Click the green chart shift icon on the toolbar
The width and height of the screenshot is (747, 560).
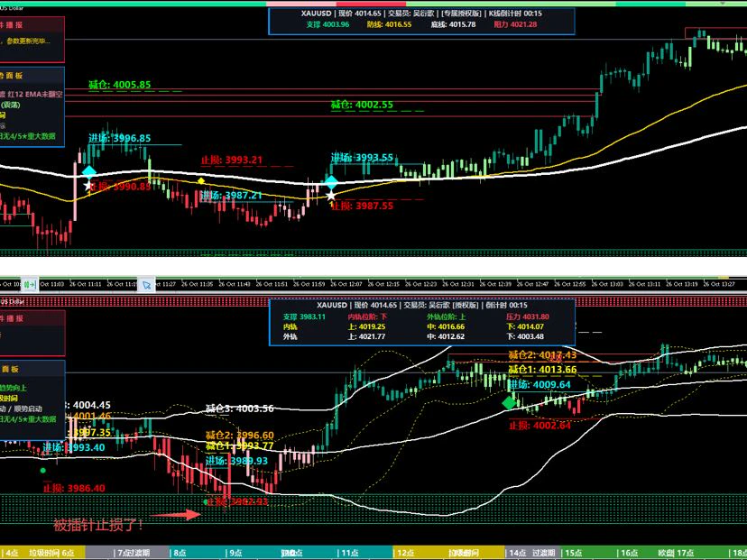coord(30,285)
